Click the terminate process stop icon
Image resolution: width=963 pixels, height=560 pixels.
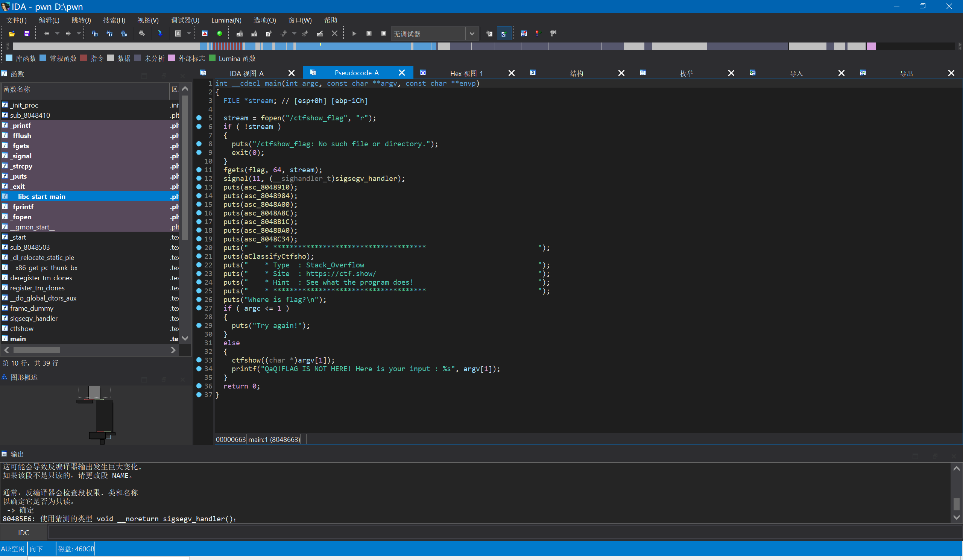(x=383, y=33)
